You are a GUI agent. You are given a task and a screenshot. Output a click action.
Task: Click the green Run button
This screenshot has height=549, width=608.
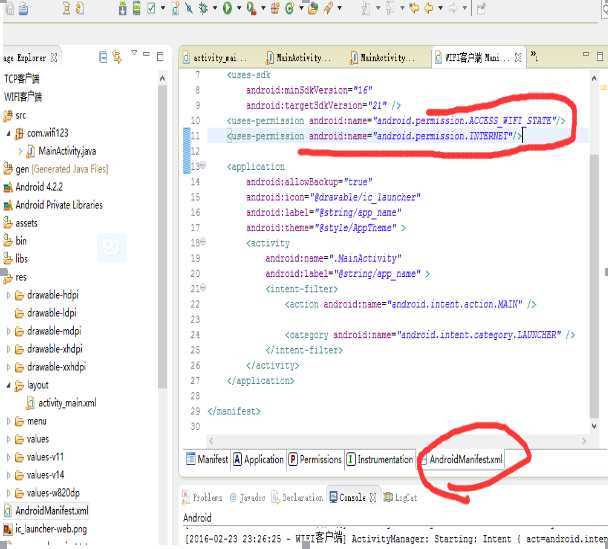click(228, 8)
